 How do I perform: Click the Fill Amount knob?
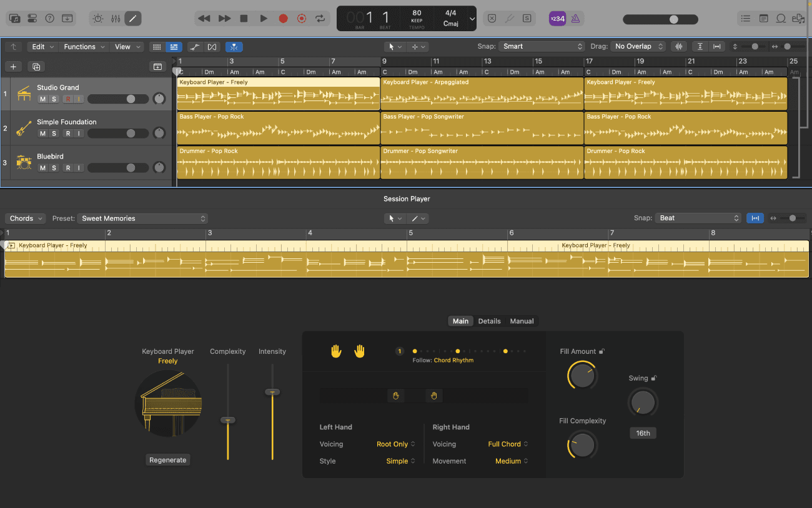pyautogui.click(x=582, y=376)
